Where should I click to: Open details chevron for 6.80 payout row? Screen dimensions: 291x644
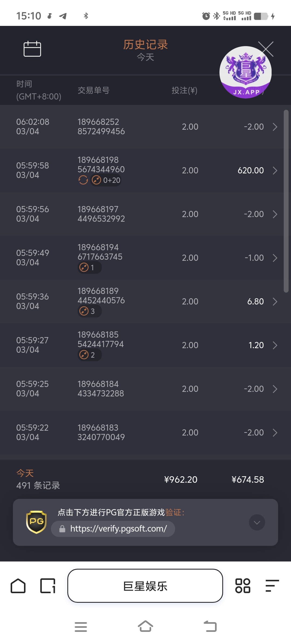275,302
